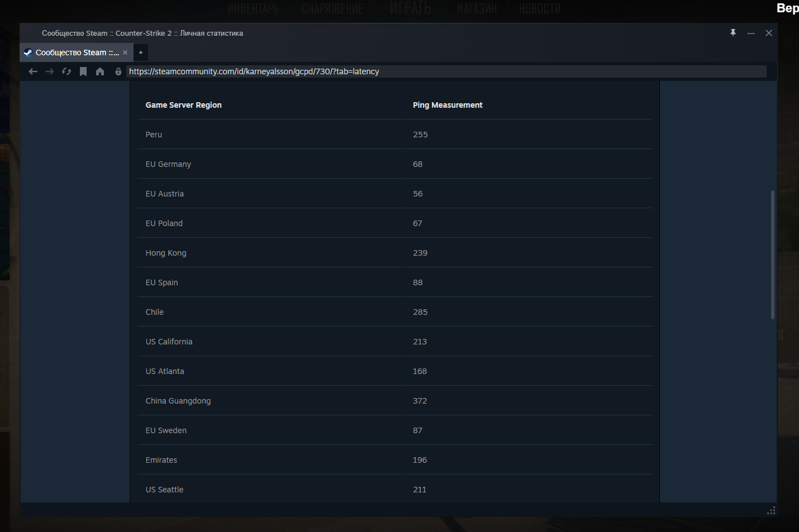Open the ИГРАТЬ menu item
Screen dimensions: 799x532
[411, 8]
